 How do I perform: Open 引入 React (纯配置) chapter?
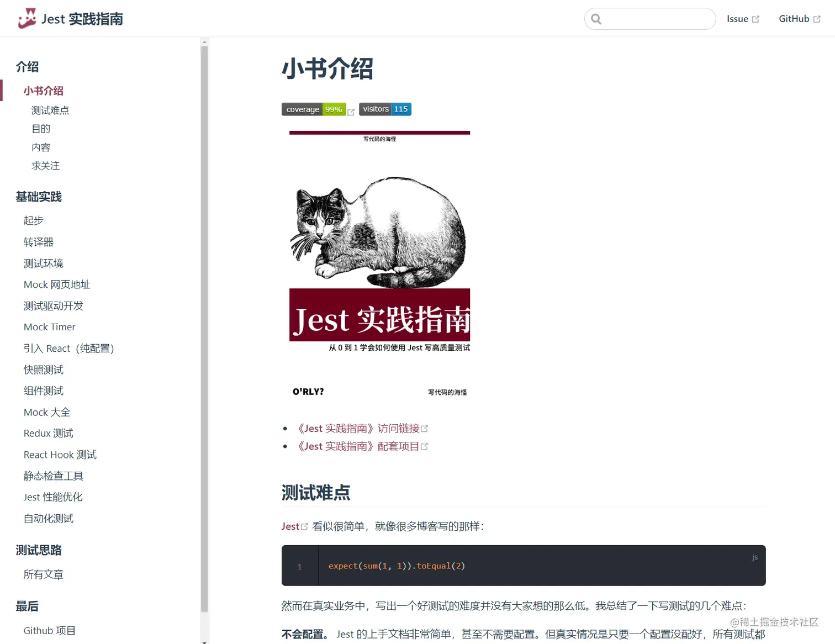[69, 349]
